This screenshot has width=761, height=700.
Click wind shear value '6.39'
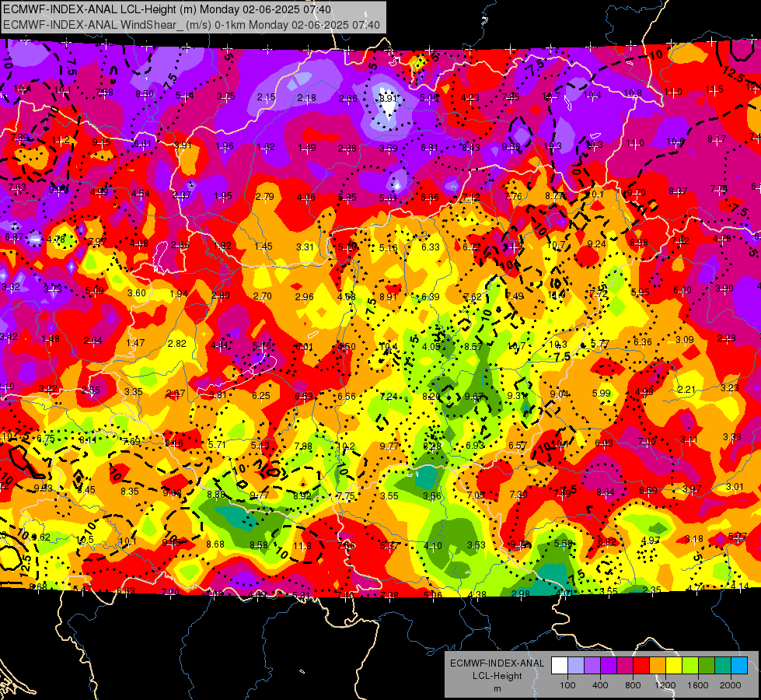pos(431,297)
